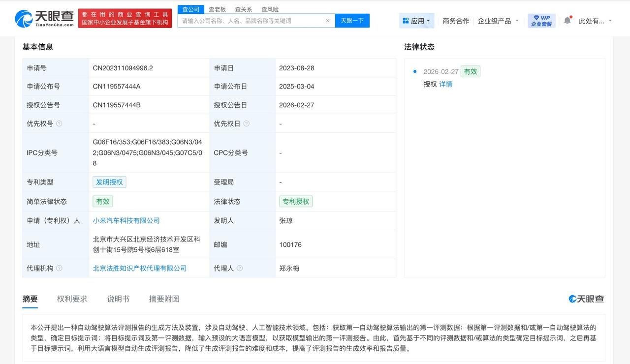Expand the 企业级产品 dropdown
The image size is (630, 364).
click(498, 20)
